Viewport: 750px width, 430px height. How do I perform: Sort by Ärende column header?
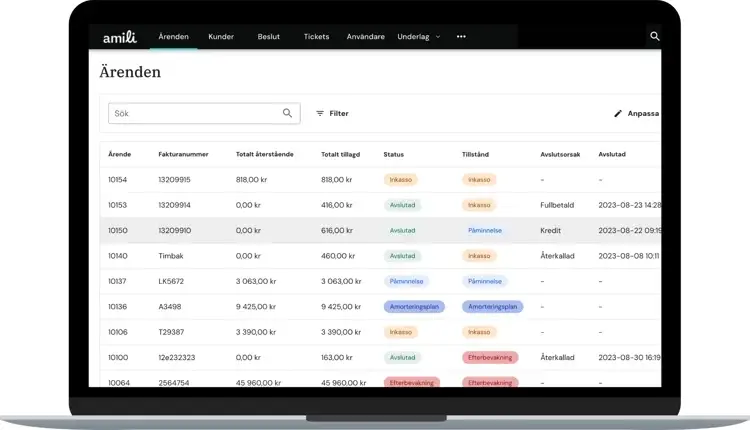pos(120,154)
